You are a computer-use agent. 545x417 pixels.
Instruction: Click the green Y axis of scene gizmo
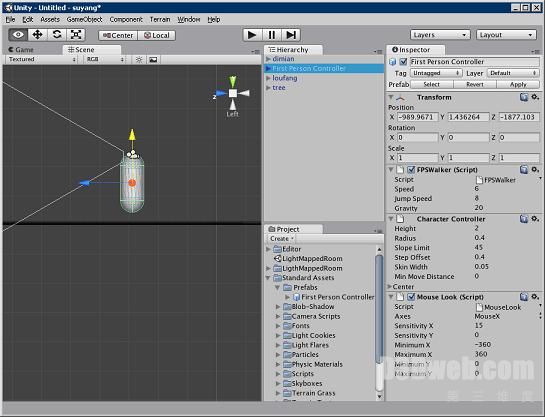(233, 82)
